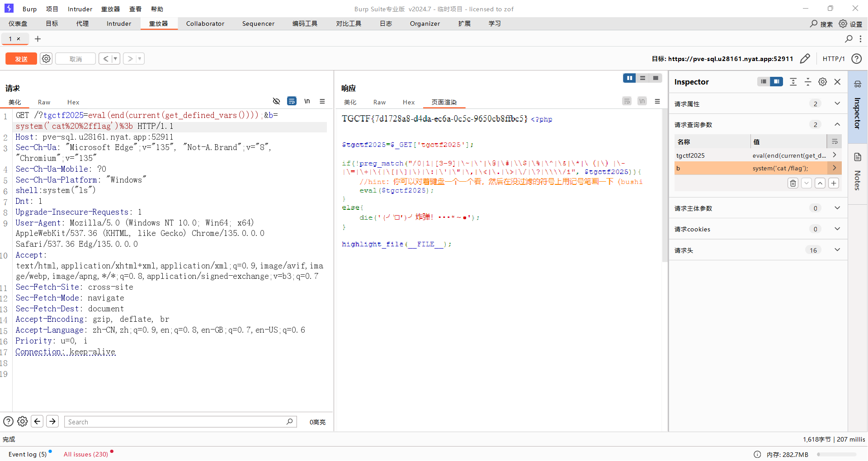The image size is (868, 461).
Task: Open the tab bar kebab menu
Action: click(x=860, y=39)
